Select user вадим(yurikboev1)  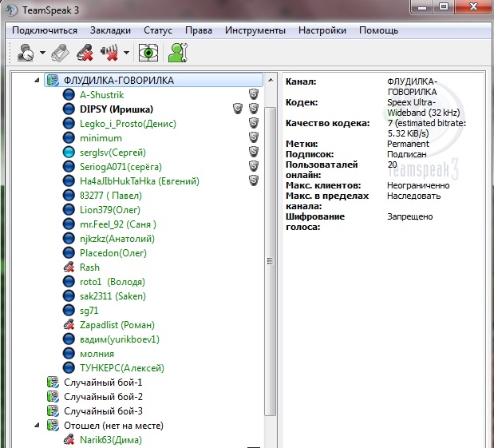point(120,339)
